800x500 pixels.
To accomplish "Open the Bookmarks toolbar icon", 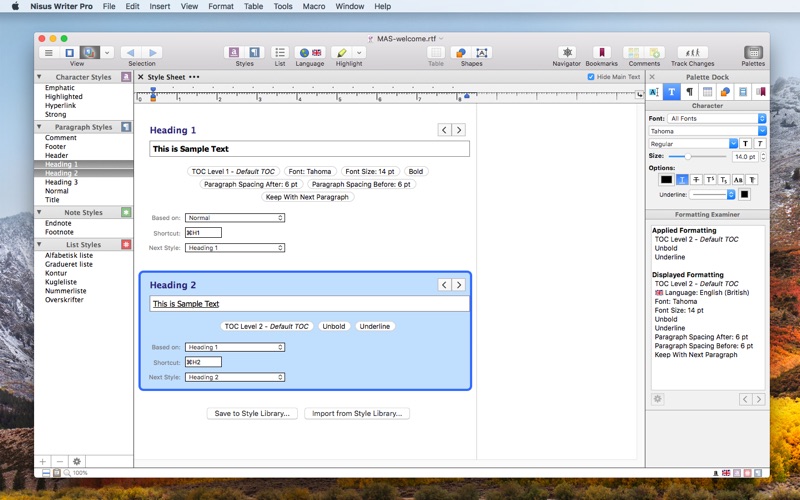I will (x=602, y=53).
